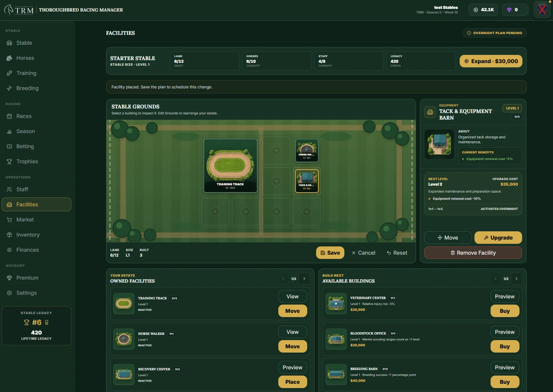Click Remove Facility button
Screen dimensions: 553x392
pos(473,253)
